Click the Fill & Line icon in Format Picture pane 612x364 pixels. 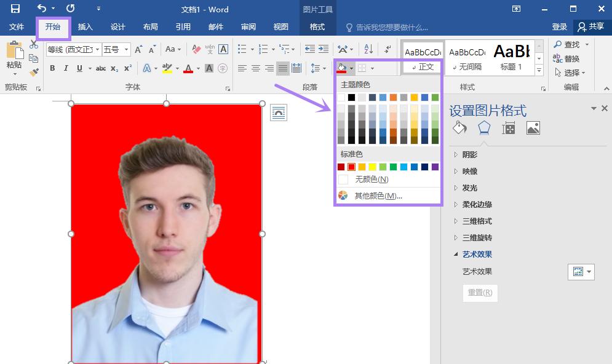point(460,127)
